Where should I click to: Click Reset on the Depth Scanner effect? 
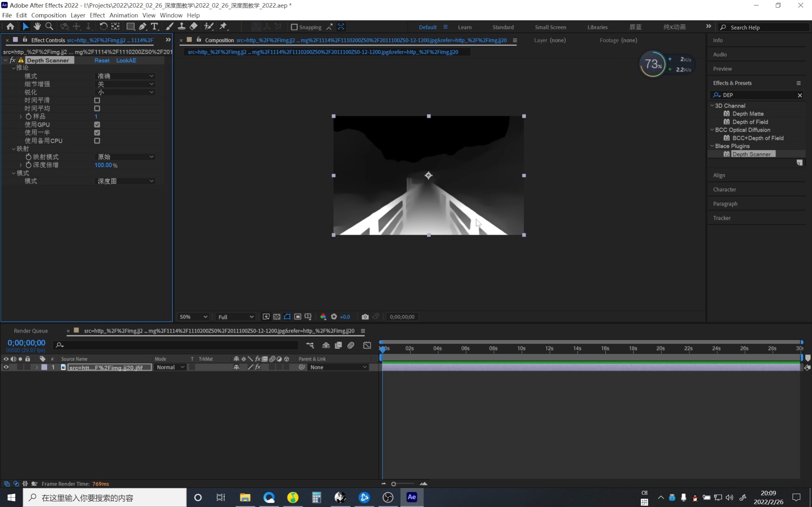point(102,60)
